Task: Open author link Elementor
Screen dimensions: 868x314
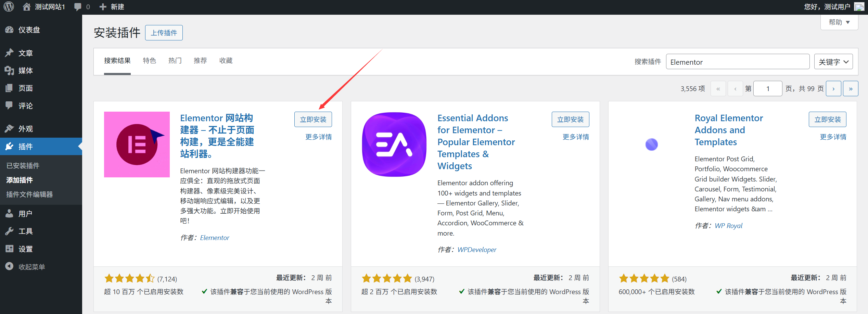Action: tap(215, 238)
